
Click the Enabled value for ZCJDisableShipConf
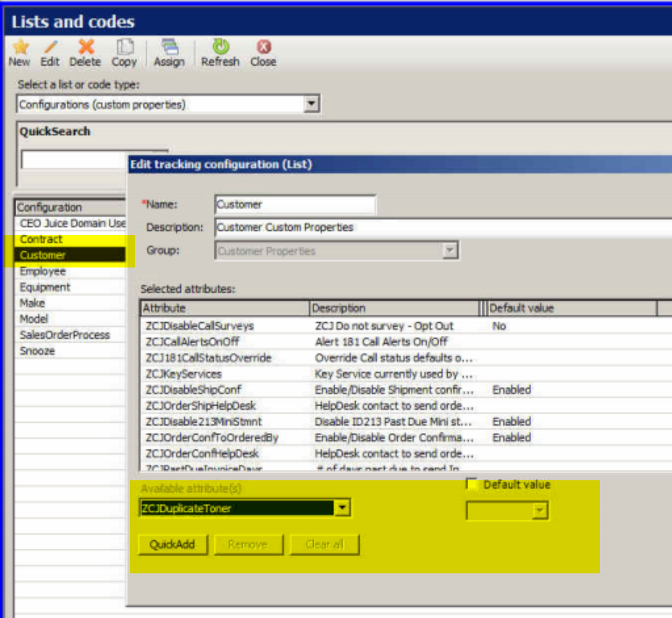(512, 390)
